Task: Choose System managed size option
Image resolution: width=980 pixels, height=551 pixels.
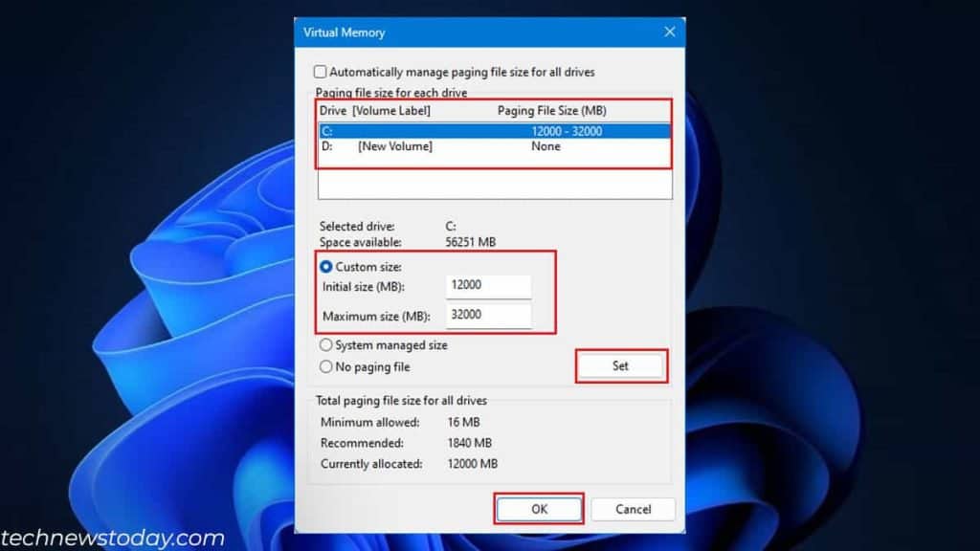Action: tap(326, 345)
